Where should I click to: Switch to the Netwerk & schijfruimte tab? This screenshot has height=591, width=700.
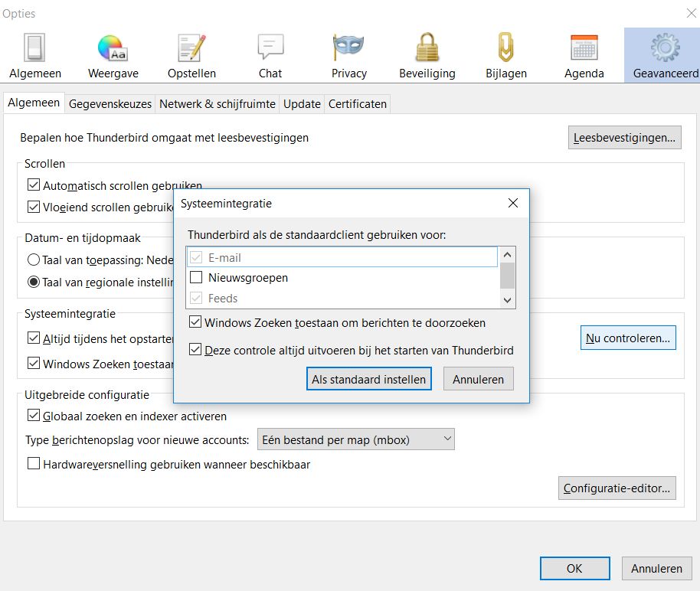pyautogui.click(x=217, y=104)
